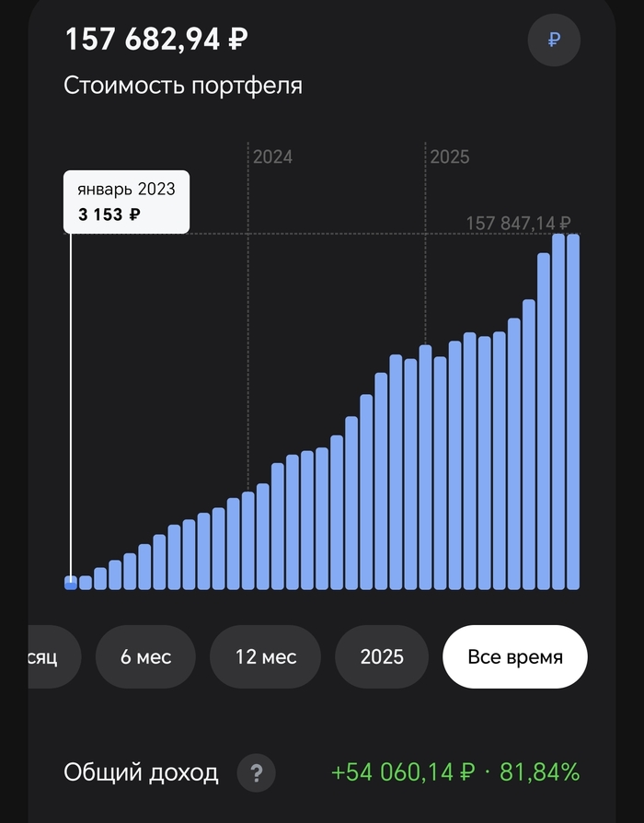
Task: Tap the 2025 year marker label
Action: tap(450, 157)
